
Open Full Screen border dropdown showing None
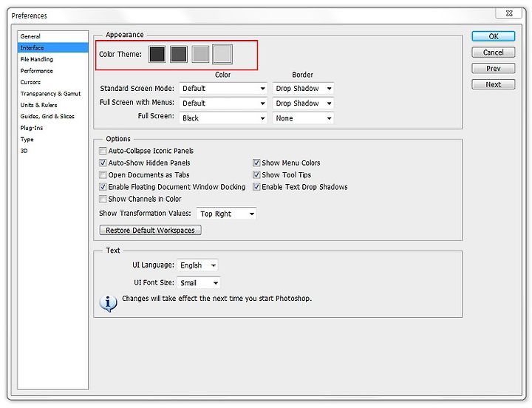tap(304, 118)
